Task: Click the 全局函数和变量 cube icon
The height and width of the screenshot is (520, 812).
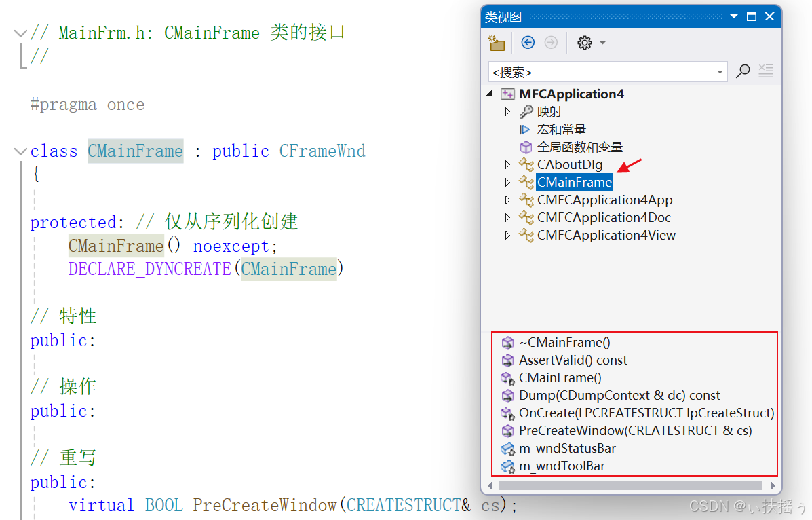Action: coord(526,147)
